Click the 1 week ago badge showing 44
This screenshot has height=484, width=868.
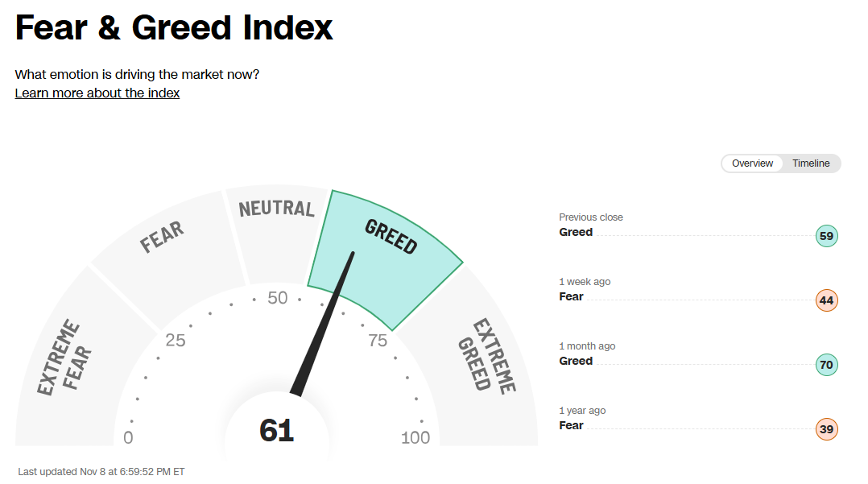(x=826, y=300)
